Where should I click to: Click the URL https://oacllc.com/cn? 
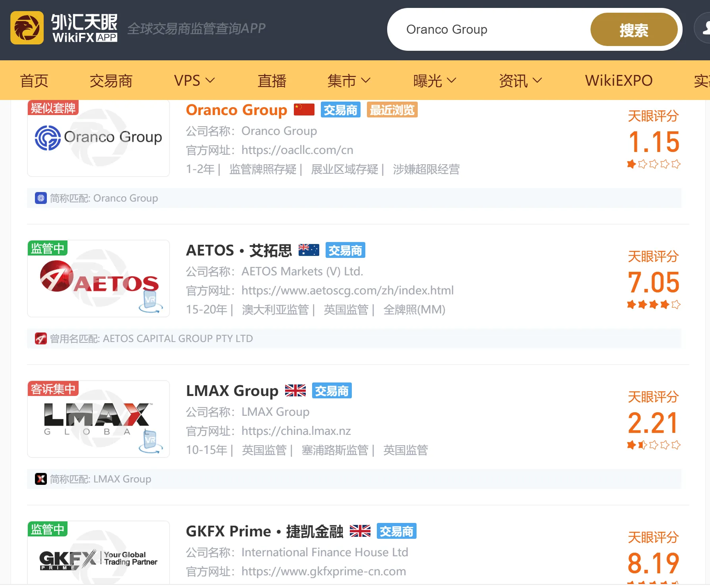pyautogui.click(x=297, y=150)
